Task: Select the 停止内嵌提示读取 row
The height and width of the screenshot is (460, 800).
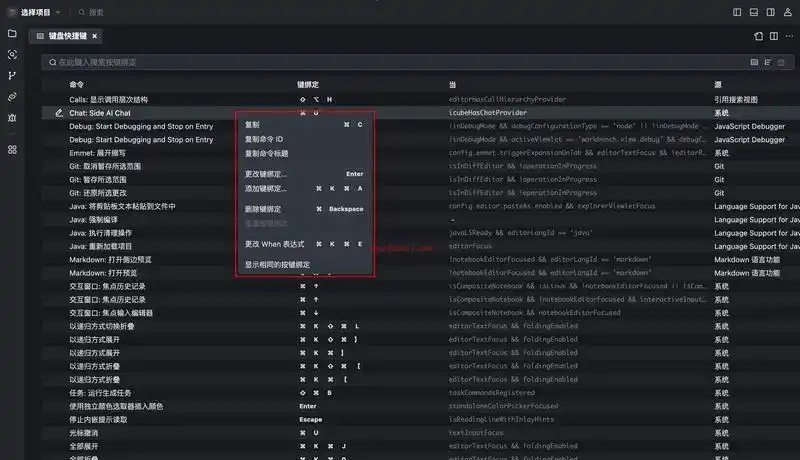Action: [x=421, y=419]
